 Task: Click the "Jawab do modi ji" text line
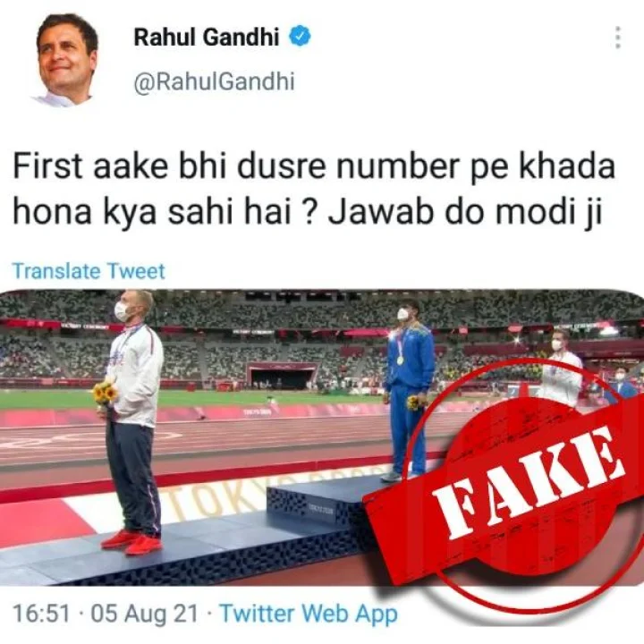pyautogui.click(x=465, y=212)
